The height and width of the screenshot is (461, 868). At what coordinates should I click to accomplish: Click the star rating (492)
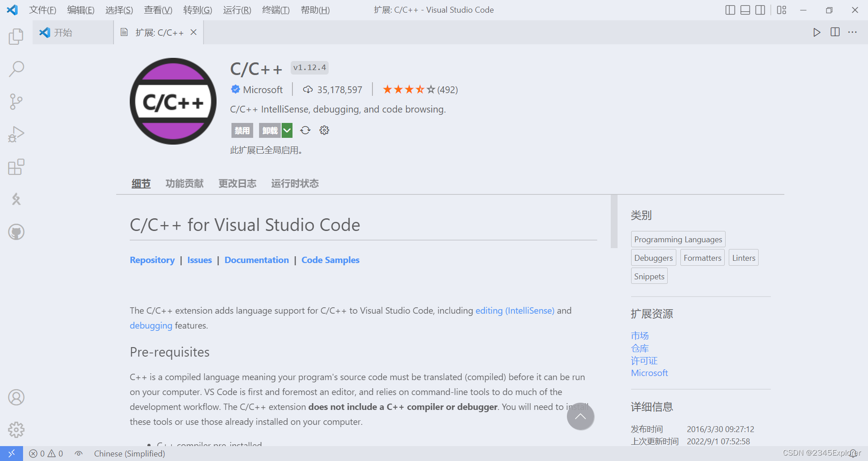click(x=420, y=89)
